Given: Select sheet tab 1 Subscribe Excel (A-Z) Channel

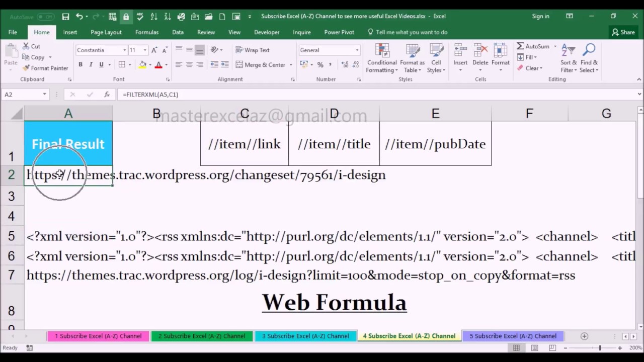Looking at the screenshot, I should pyautogui.click(x=98, y=336).
